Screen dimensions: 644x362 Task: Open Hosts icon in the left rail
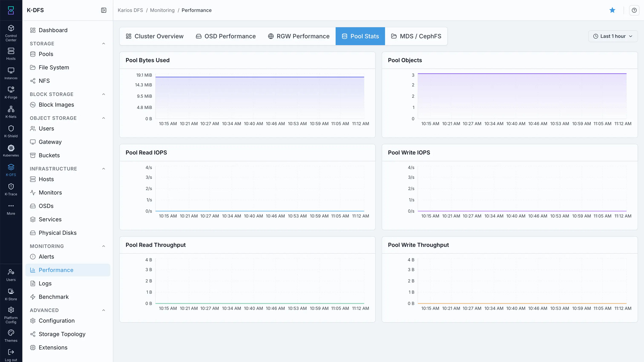tap(11, 54)
